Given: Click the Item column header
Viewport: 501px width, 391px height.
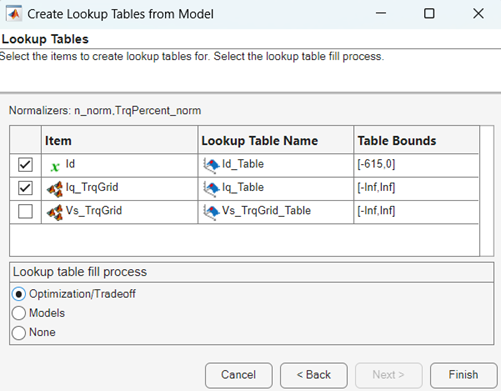Looking at the screenshot, I should click(x=120, y=140).
